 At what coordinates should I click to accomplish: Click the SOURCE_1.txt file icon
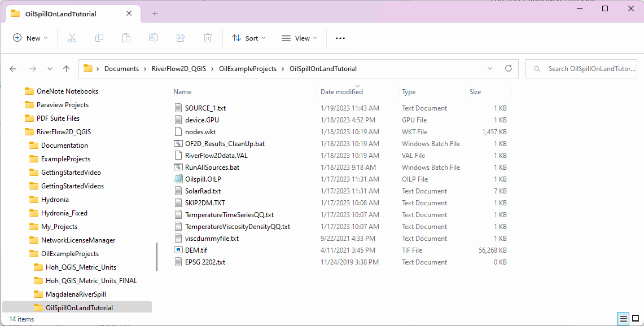(x=178, y=108)
